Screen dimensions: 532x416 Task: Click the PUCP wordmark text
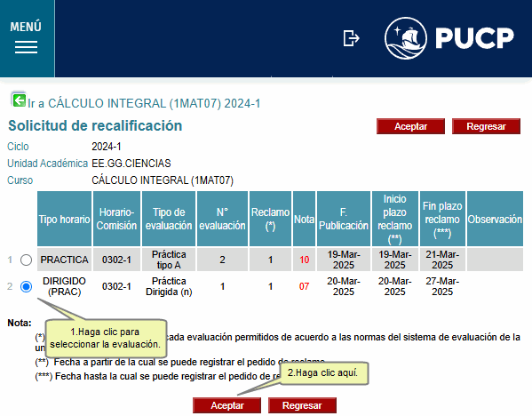[474, 38]
